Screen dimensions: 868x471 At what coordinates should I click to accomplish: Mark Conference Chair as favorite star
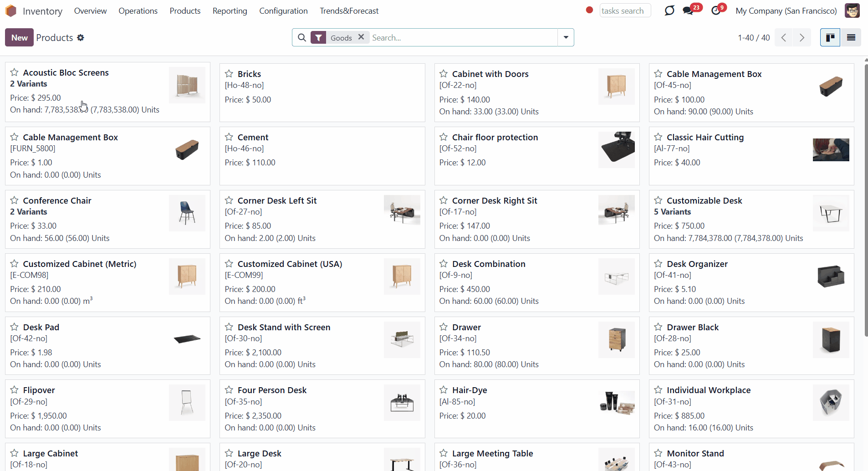(x=15, y=200)
